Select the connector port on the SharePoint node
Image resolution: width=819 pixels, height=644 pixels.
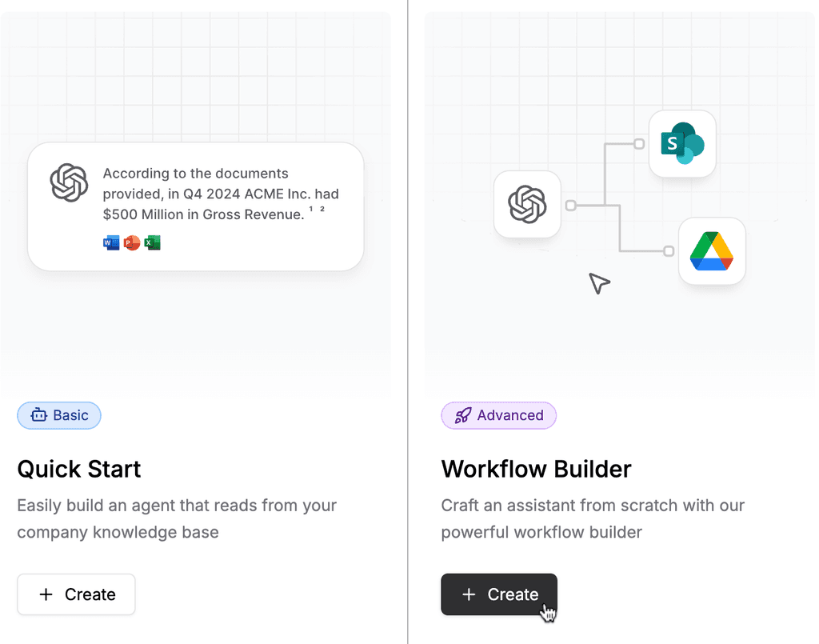(x=639, y=145)
